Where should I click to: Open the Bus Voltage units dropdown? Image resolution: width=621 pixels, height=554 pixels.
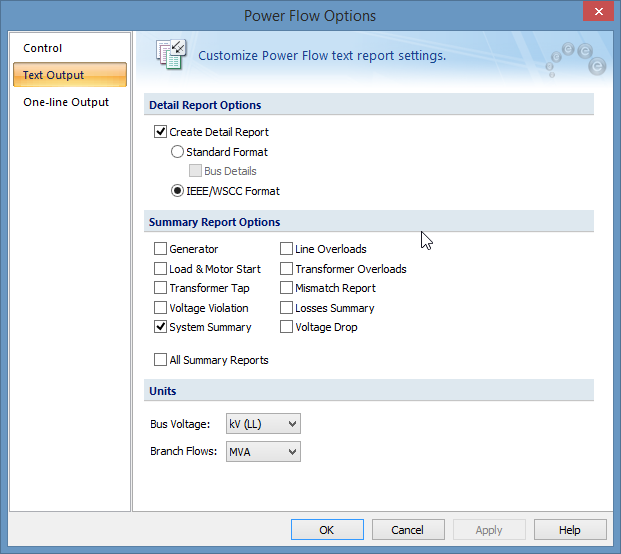click(263, 424)
